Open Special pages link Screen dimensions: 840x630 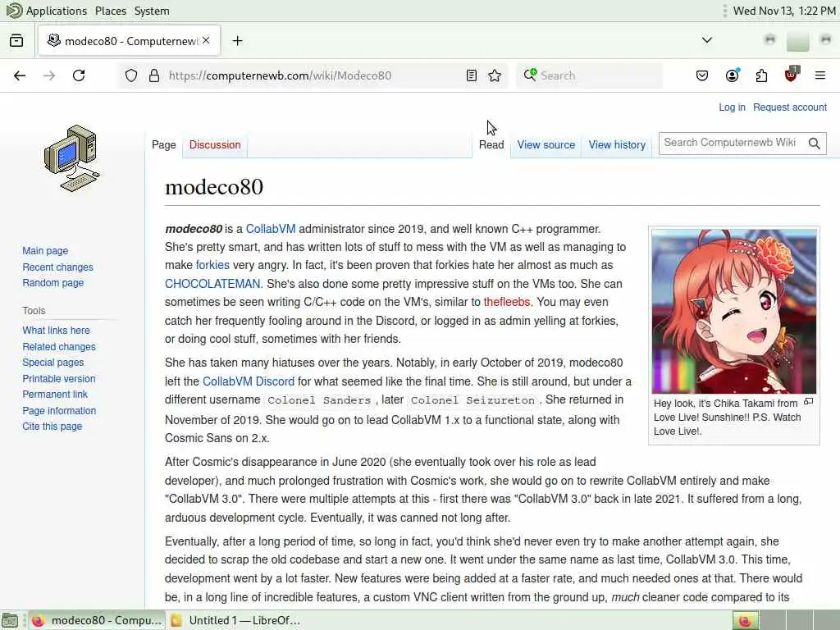tap(52, 362)
